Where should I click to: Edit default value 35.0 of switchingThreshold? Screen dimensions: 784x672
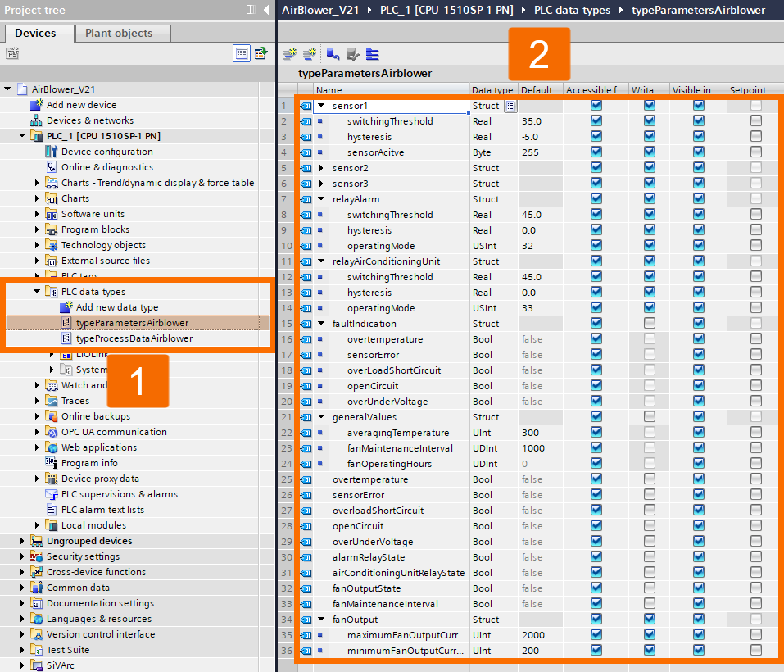click(541, 121)
